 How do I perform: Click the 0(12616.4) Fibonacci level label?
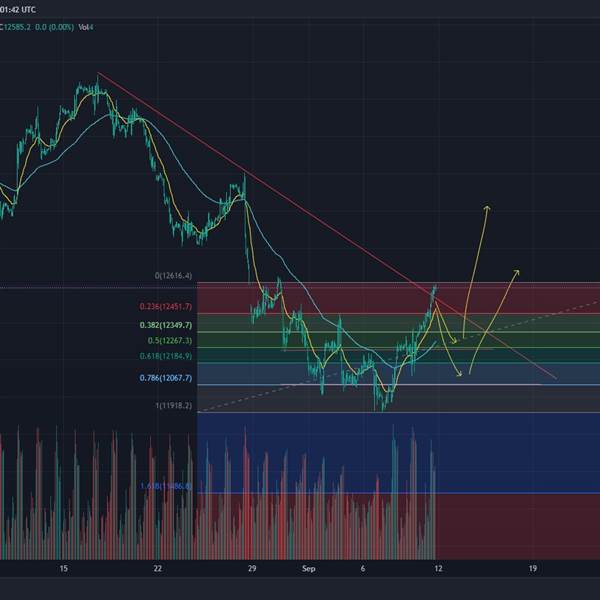tap(173, 276)
